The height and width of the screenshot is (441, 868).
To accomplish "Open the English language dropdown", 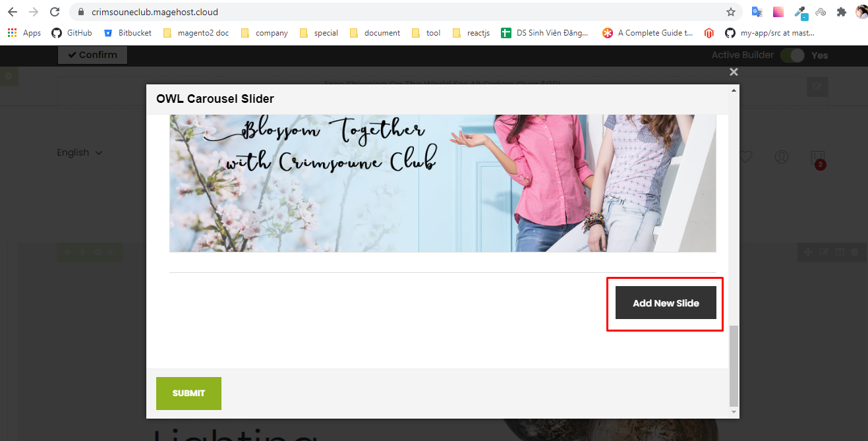I will pyautogui.click(x=80, y=152).
